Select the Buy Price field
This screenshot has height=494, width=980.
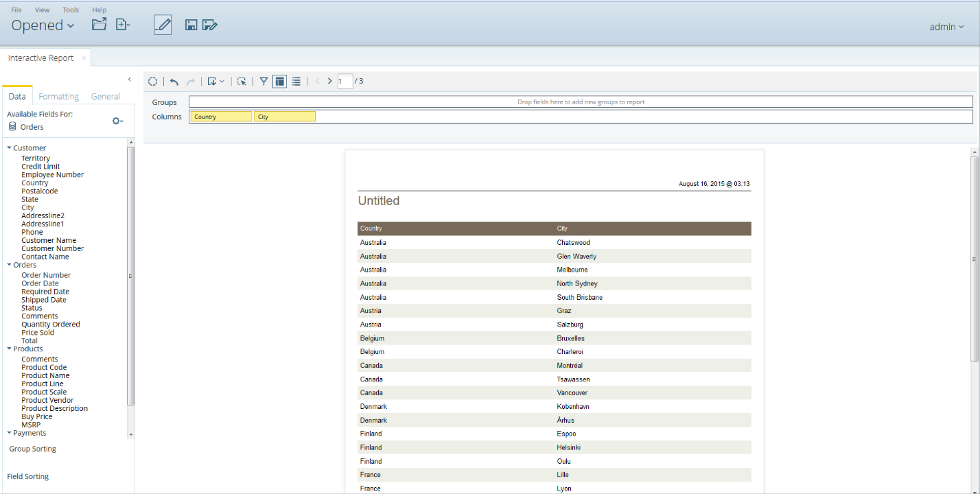pos(37,417)
